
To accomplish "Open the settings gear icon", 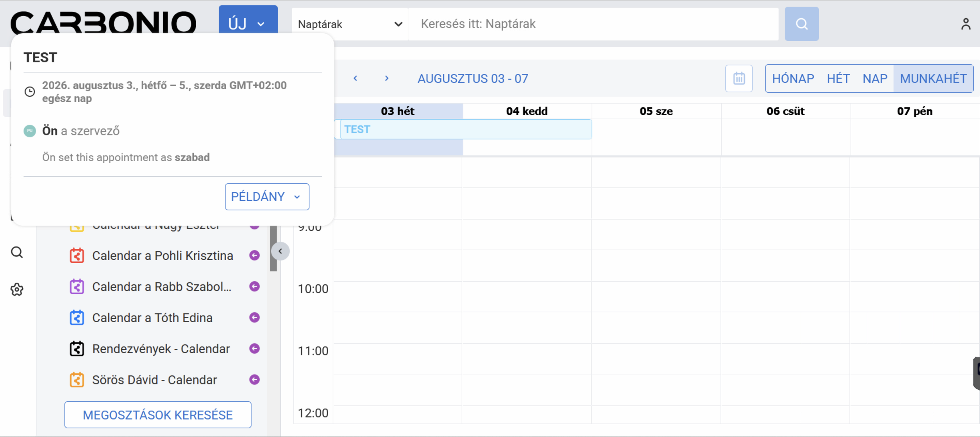I will [17, 289].
